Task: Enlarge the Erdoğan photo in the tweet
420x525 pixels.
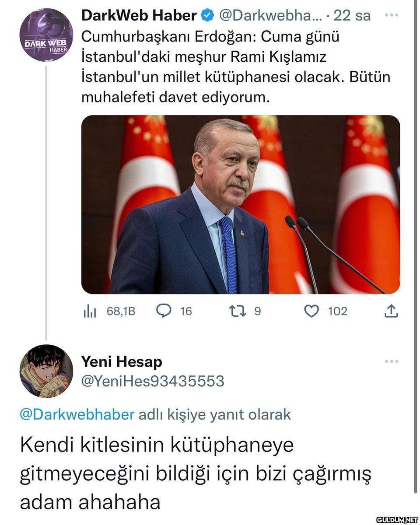Action: (x=241, y=204)
